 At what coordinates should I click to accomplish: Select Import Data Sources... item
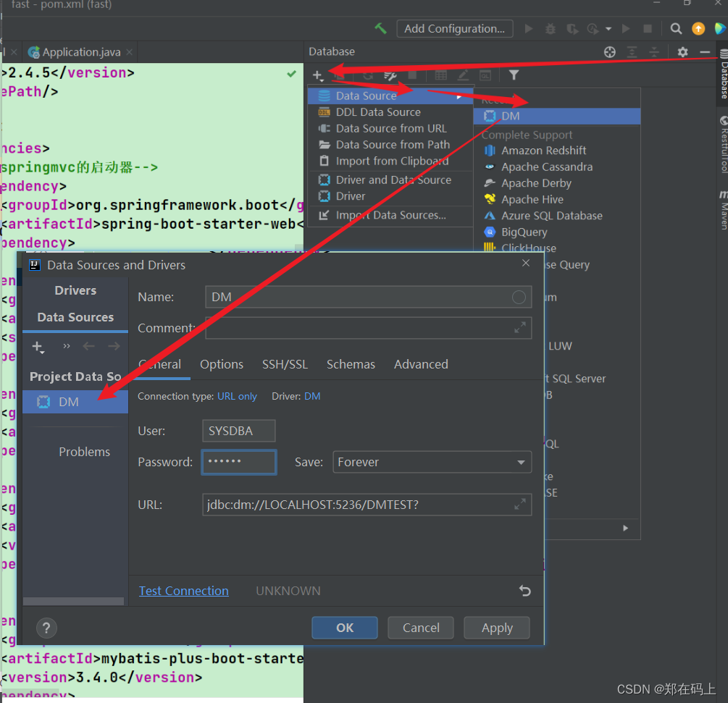click(390, 215)
